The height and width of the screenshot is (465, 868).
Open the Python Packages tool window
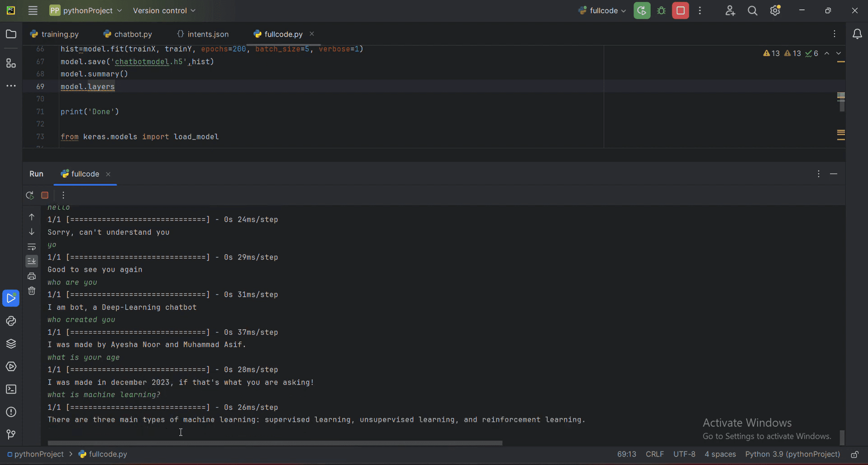[x=11, y=344]
